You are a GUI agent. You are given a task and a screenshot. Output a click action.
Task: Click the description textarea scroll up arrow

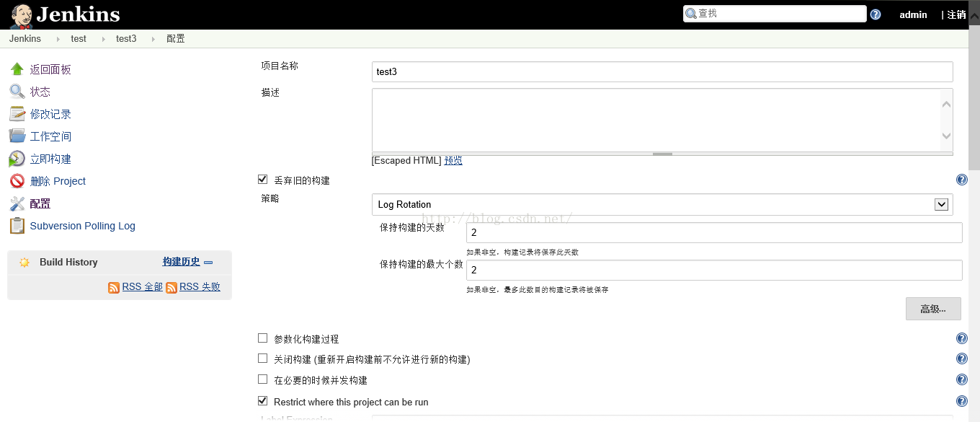click(947, 104)
